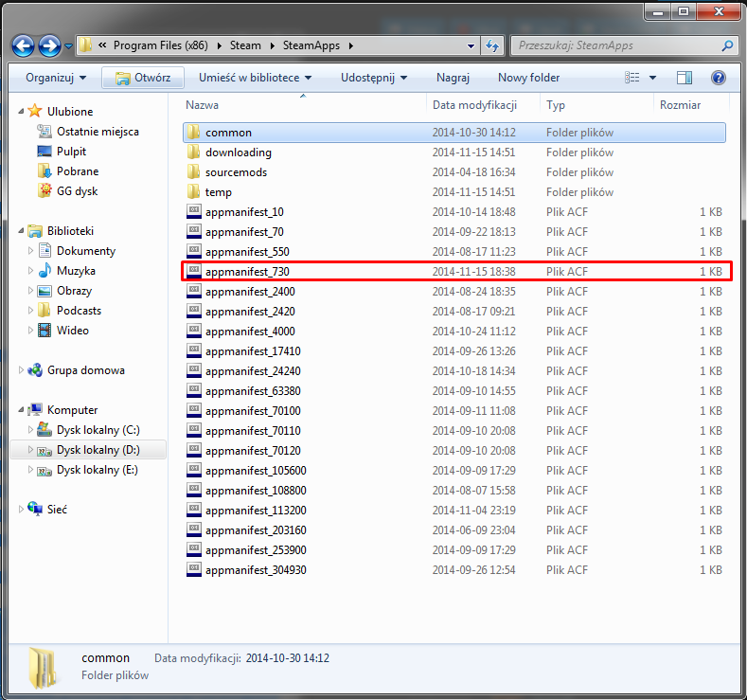This screenshot has height=700, width=747.
Task: Click file name appmanifest_203160
Action: [256, 530]
